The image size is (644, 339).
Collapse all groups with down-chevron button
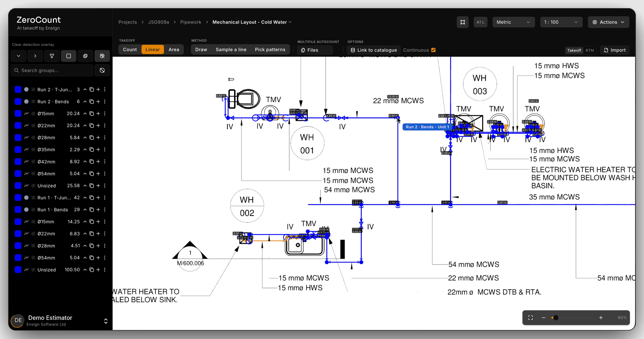click(x=18, y=56)
